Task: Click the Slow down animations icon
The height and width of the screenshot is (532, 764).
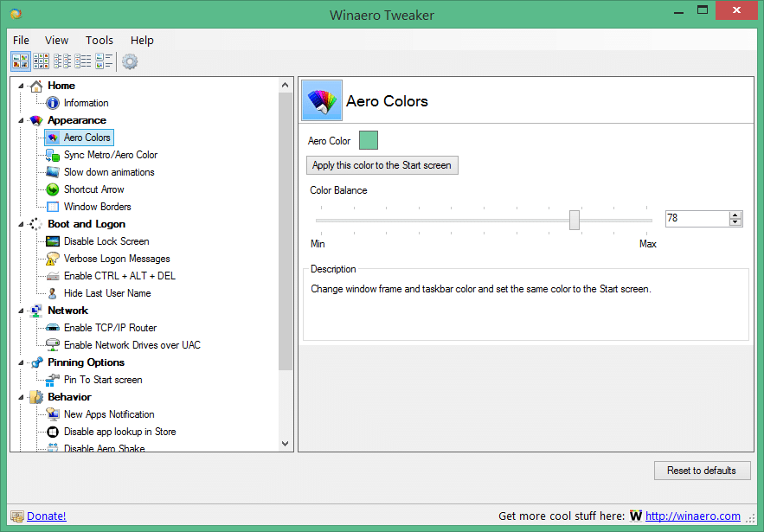Action: click(53, 172)
